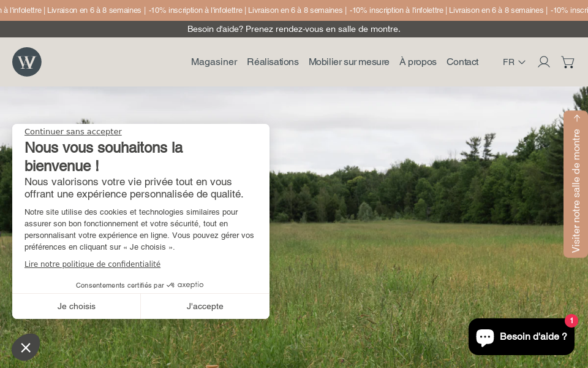Open the Magasiner menu
The image size is (588, 368).
click(x=214, y=62)
